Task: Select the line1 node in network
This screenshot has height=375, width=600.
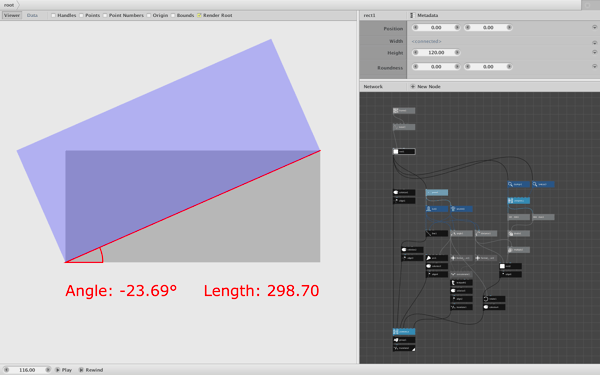Action: [x=437, y=233]
